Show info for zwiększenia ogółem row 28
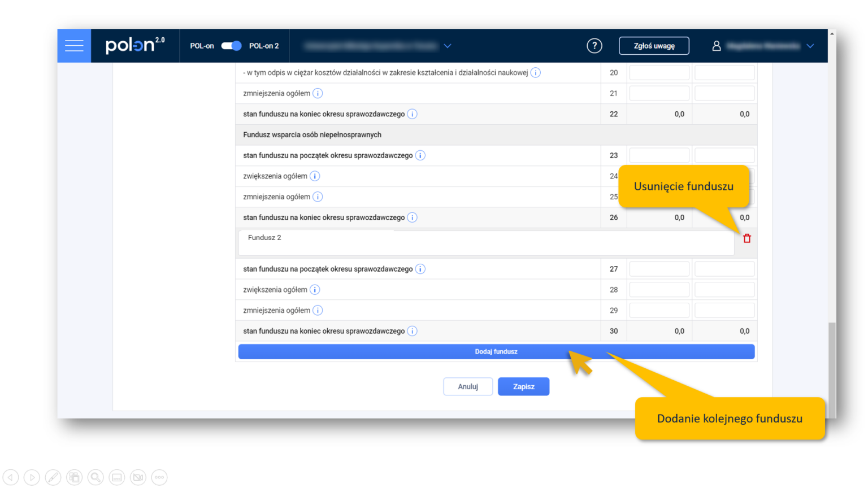868x488 pixels. tap(315, 290)
